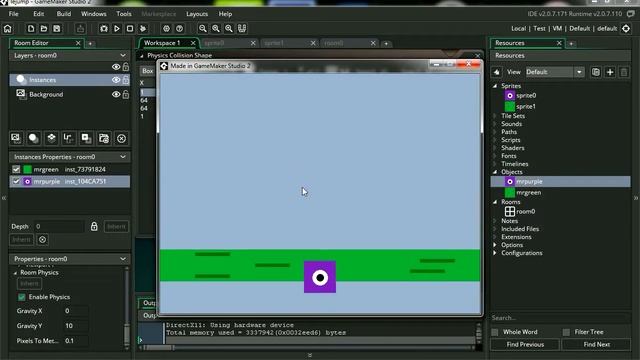Collapse the Properties - room0 panel
640x360 pixels.
(x=123, y=259)
